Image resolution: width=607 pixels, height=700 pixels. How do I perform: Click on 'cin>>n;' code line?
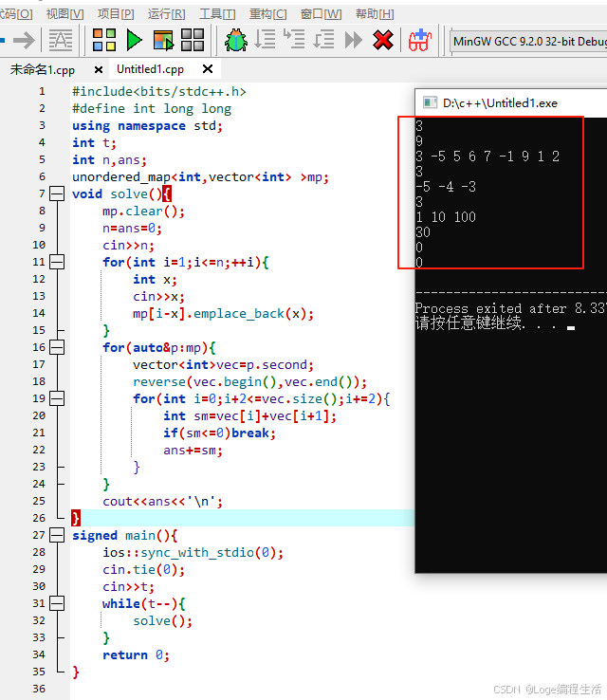128,246
